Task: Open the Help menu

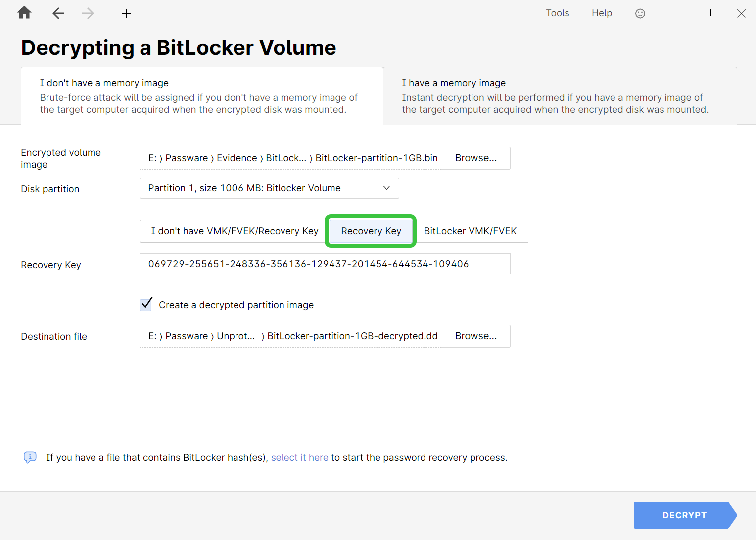Action: pyautogui.click(x=602, y=13)
